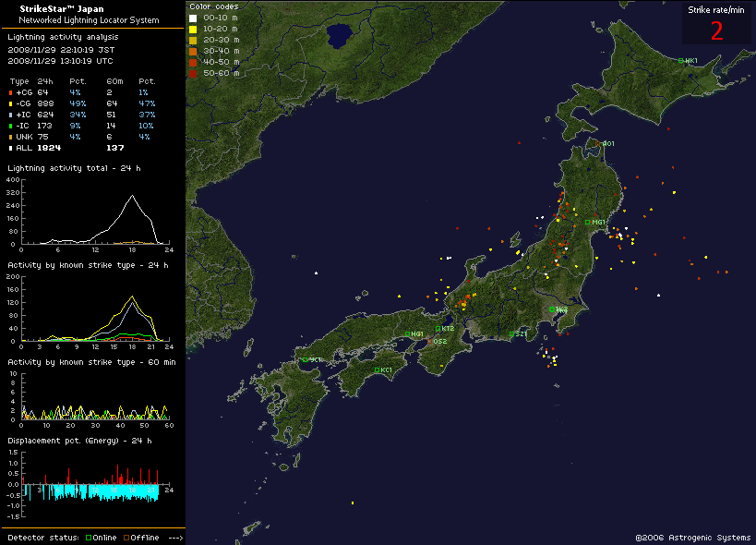756x545 pixels.
Task: Click the SZ1 detector marker
Action: coord(512,334)
